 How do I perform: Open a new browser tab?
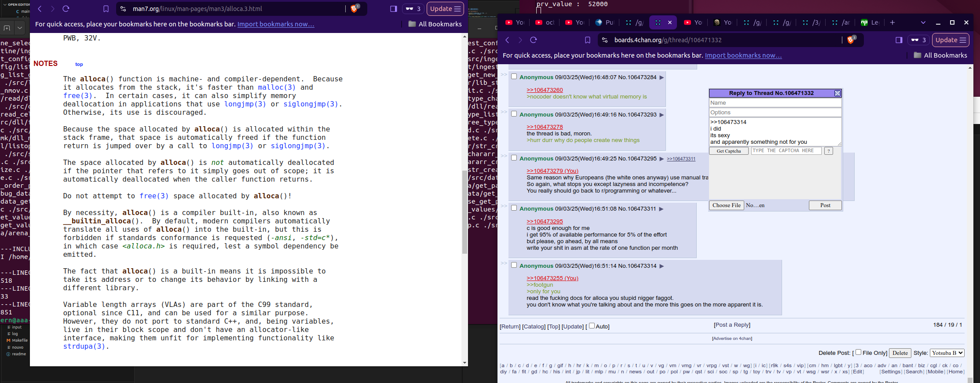pyautogui.click(x=892, y=22)
